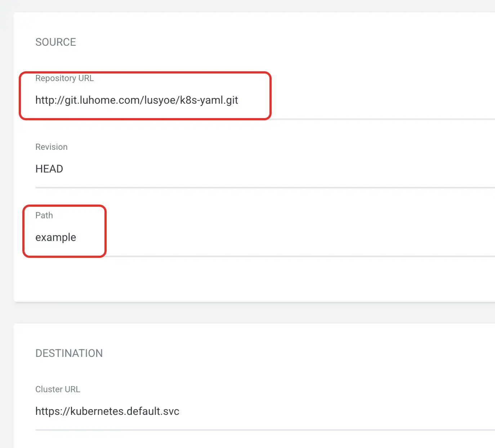Click the DESTINATION section heading
This screenshot has height=448, width=495.
coord(69,353)
